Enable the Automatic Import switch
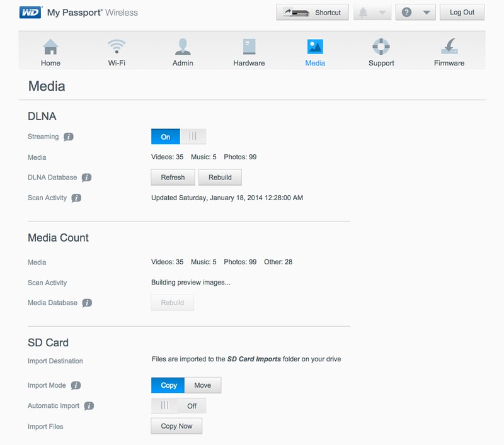The height and width of the screenshot is (445, 504). 165,406
